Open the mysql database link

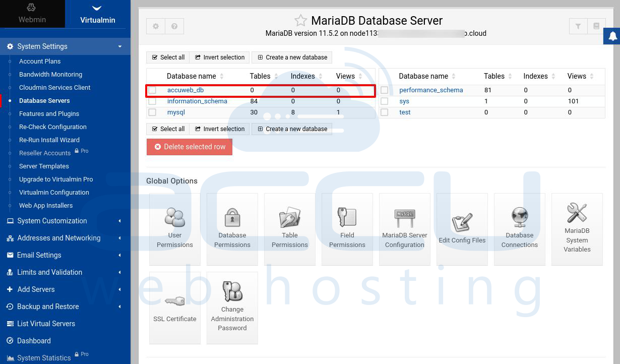176,112
